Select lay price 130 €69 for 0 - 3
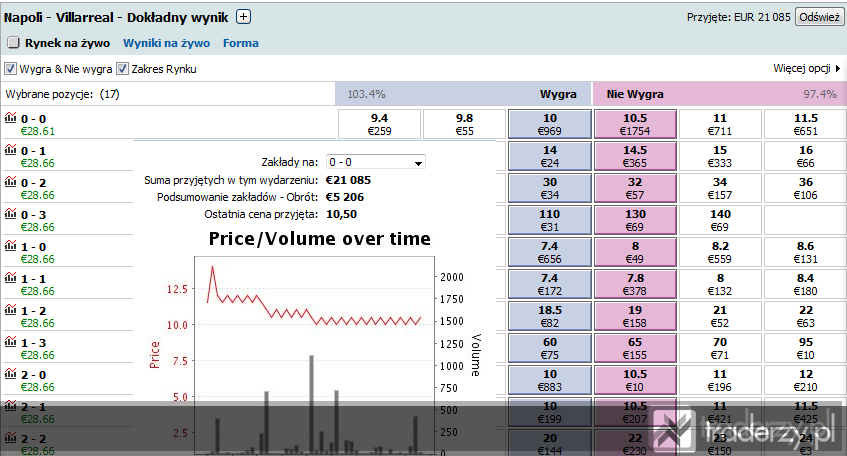 click(635, 220)
